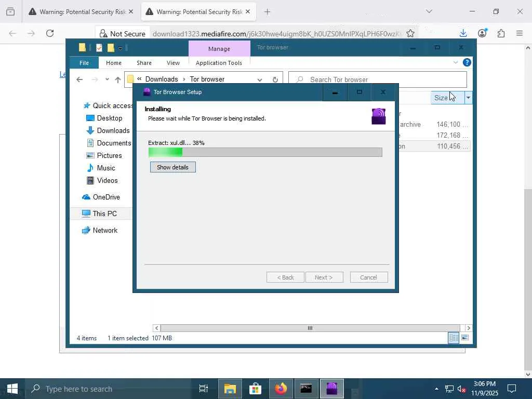This screenshot has width=532, height=399.
Task: Open a new Firefox tab
Action: 268,12
